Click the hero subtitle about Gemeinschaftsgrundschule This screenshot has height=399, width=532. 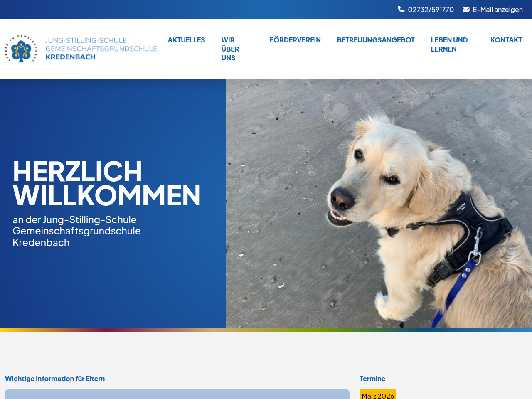(76, 231)
